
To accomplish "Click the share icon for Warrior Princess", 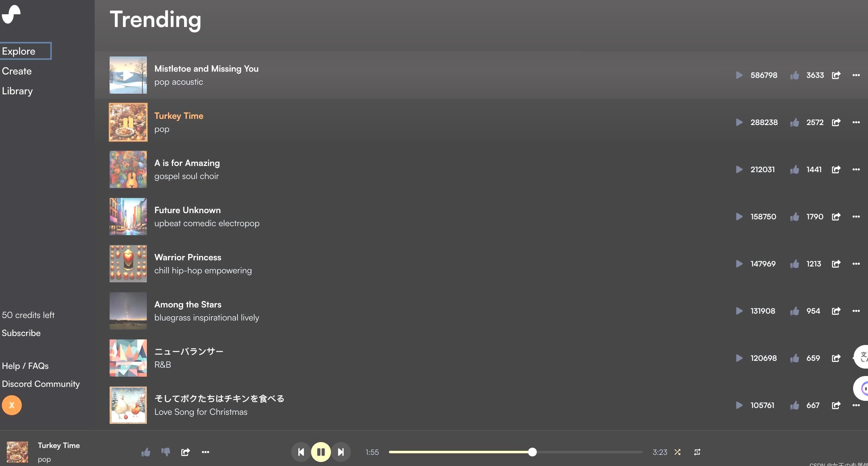I will pyautogui.click(x=836, y=263).
